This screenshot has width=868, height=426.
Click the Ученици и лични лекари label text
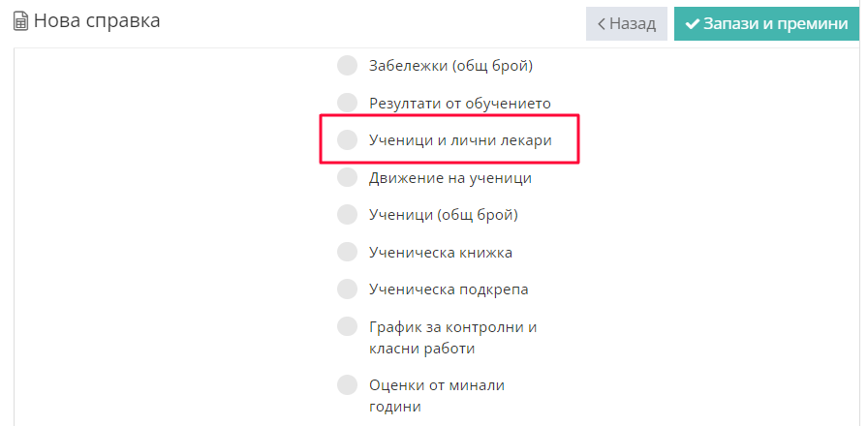tap(460, 140)
